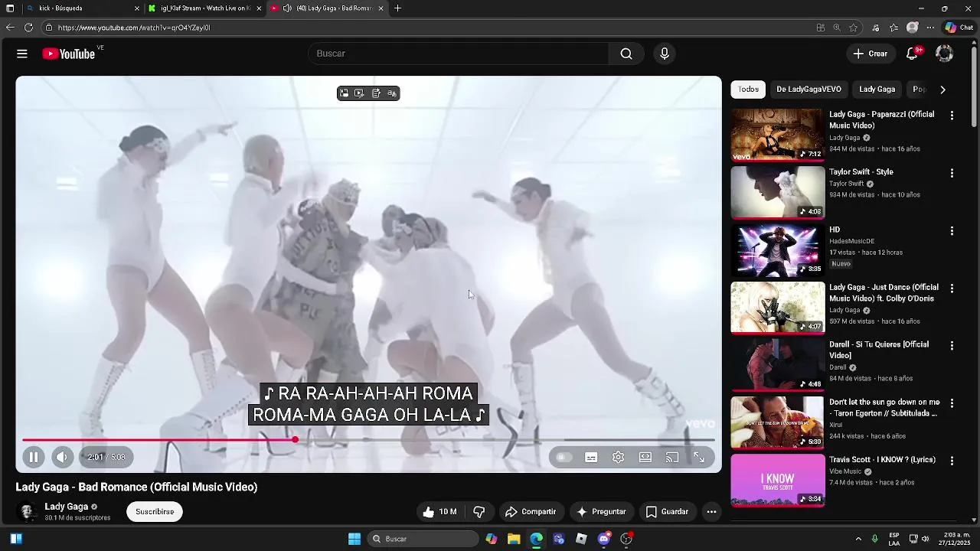Open the Travis Scott I KNOW thumbnail
The height and width of the screenshot is (551, 980).
point(778,480)
